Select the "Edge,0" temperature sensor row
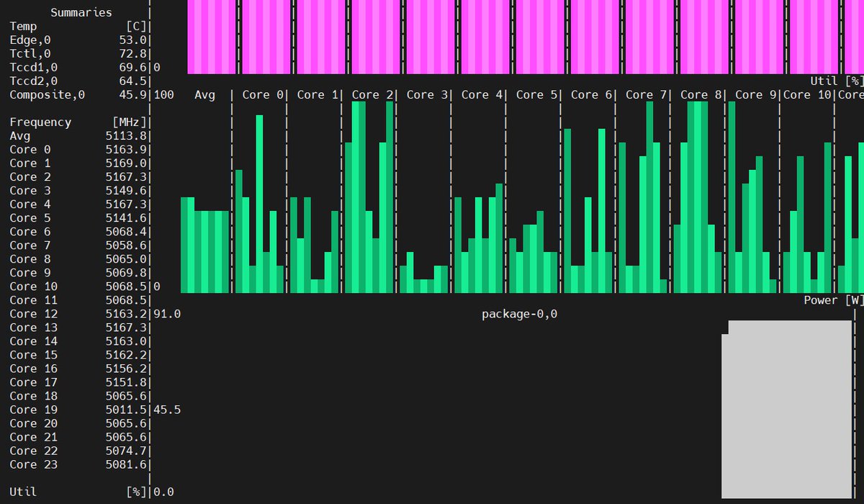The width and height of the screenshot is (864, 504). tap(78, 40)
